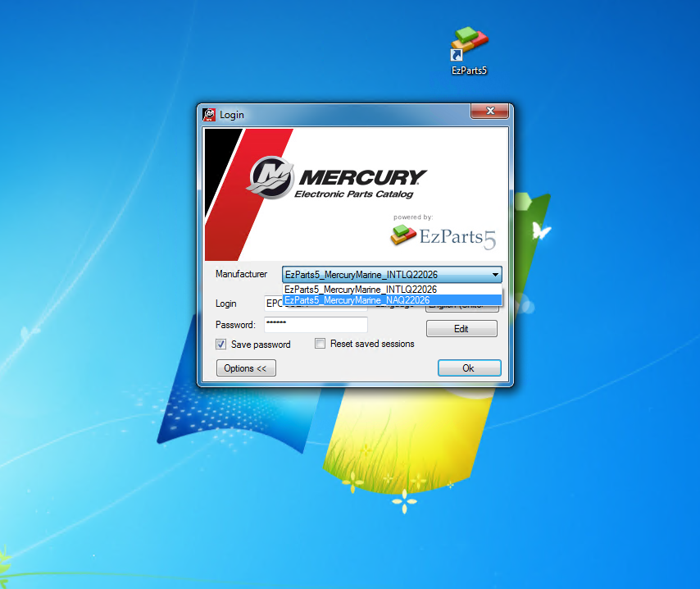Click the Login dialog title bar icon
The height and width of the screenshot is (589, 700).
(209, 115)
